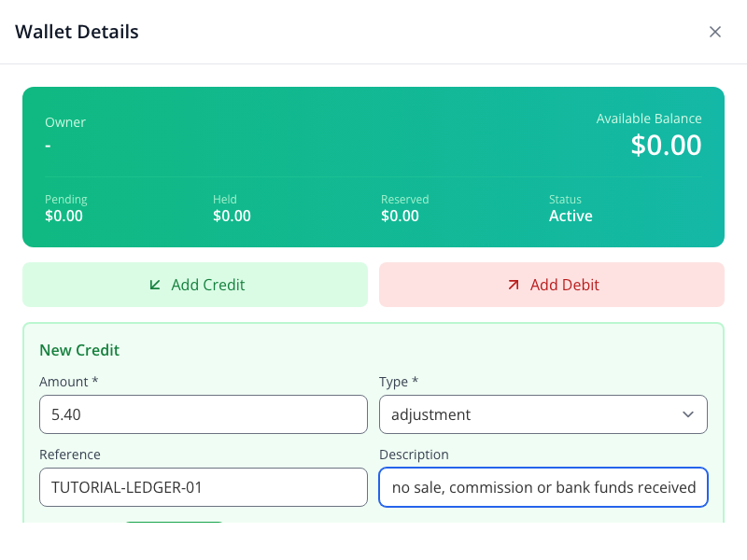Click the Amount * label
Viewport: 747px width, 560px height.
pyautogui.click(x=68, y=382)
